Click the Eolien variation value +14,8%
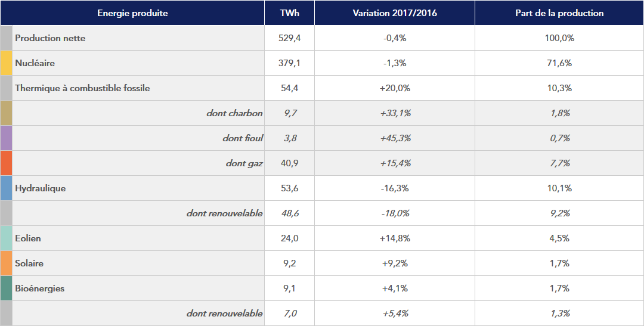 (x=395, y=238)
